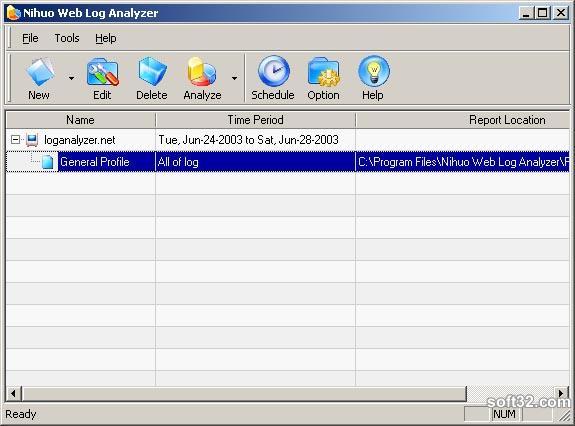Open the dropdown arrow beside New
The height and width of the screenshot is (426, 575).
(x=72, y=78)
